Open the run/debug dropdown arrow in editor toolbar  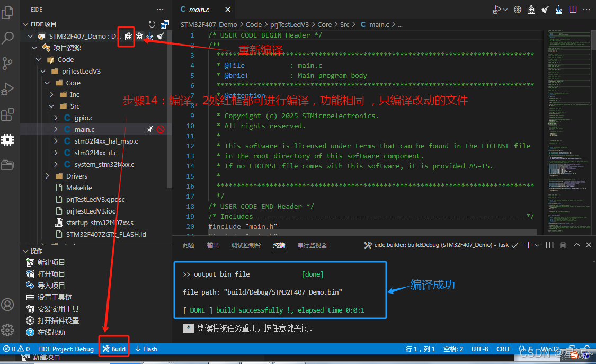pyautogui.click(x=505, y=10)
